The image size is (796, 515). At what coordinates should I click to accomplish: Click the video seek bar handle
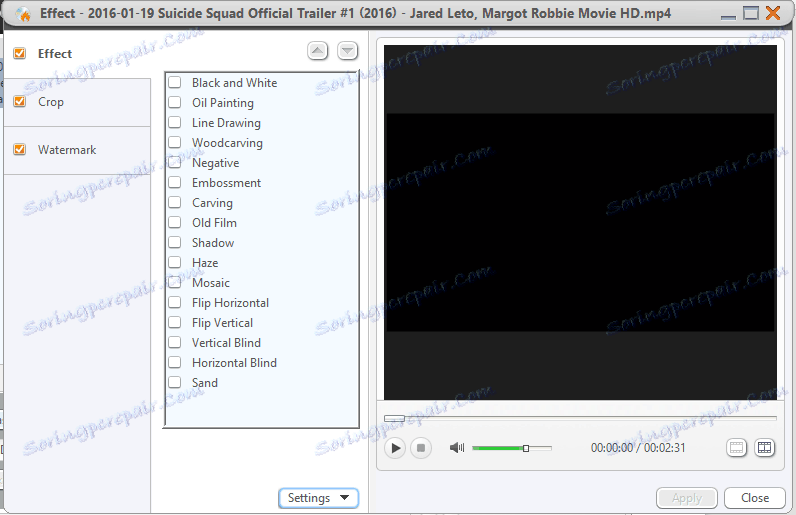pyautogui.click(x=394, y=419)
